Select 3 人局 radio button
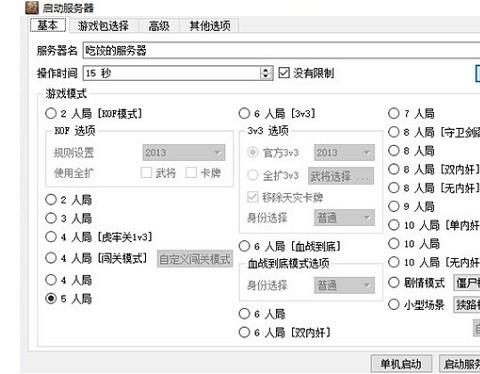 pyautogui.click(x=51, y=218)
